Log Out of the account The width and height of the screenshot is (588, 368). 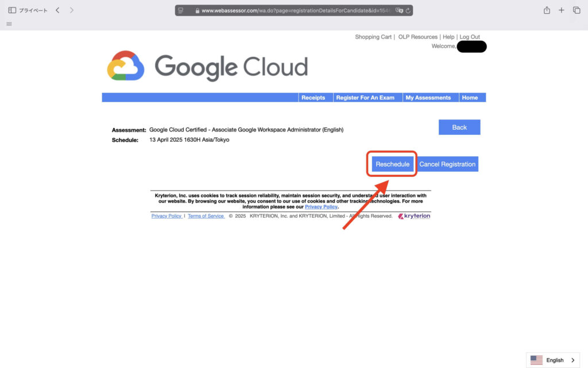[x=470, y=37]
